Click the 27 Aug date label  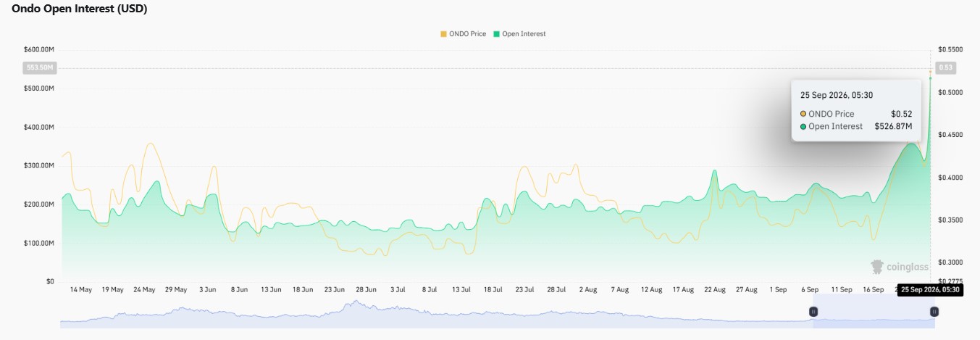click(x=746, y=289)
